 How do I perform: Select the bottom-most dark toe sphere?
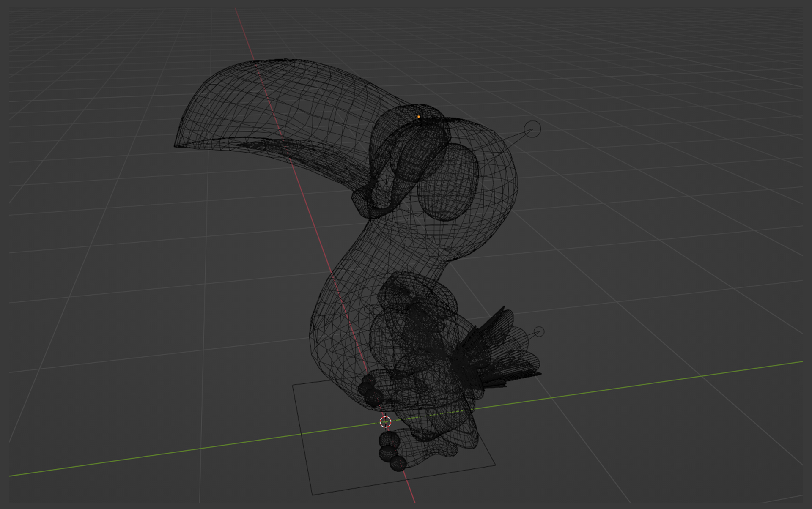click(x=398, y=463)
